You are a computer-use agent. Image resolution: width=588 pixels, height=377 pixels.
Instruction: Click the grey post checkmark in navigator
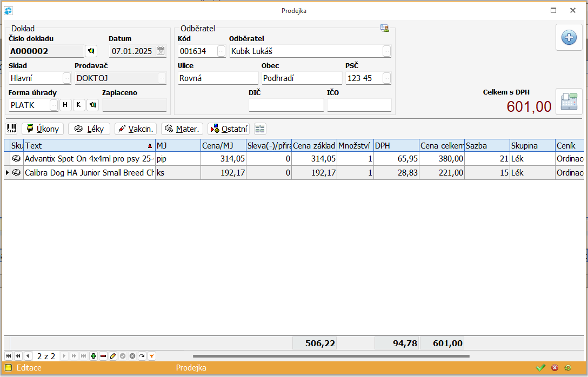point(123,356)
